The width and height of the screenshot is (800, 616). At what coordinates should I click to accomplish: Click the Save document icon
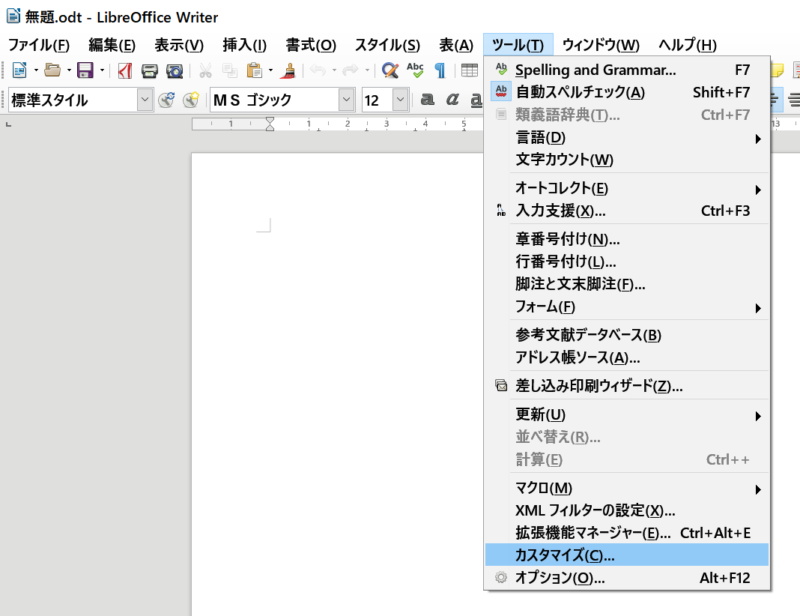point(85,70)
